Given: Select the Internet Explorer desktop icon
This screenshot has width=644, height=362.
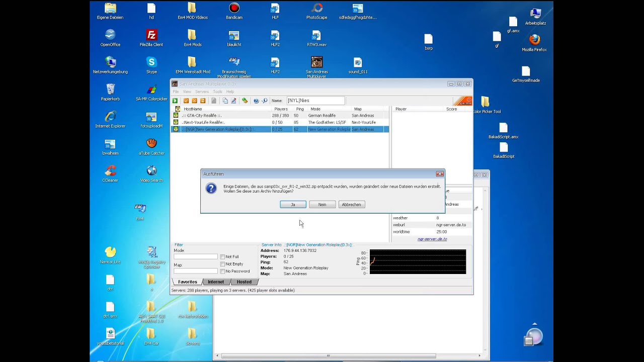Looking at the screenshot, I should 110,120.
